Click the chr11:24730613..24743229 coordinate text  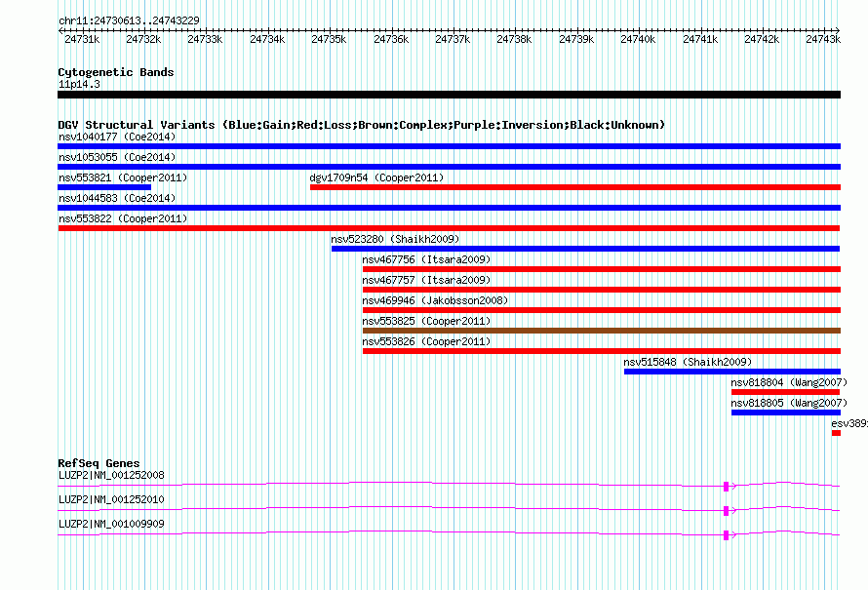point(129,20)
